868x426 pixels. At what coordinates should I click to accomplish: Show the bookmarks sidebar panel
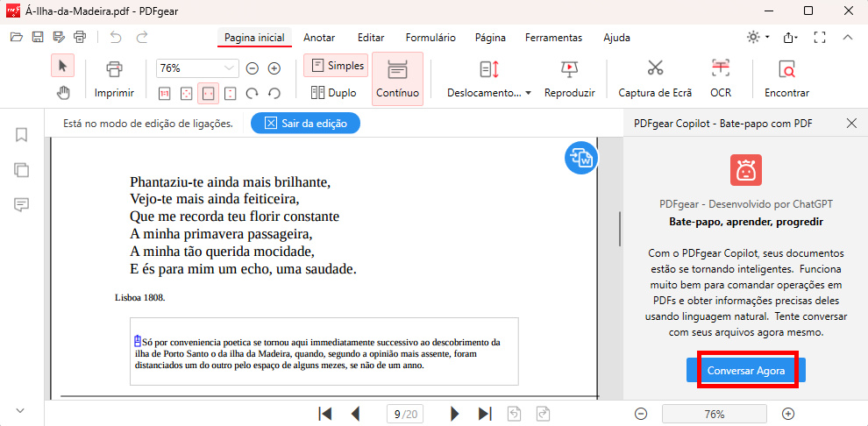click(x=21, y=135)
